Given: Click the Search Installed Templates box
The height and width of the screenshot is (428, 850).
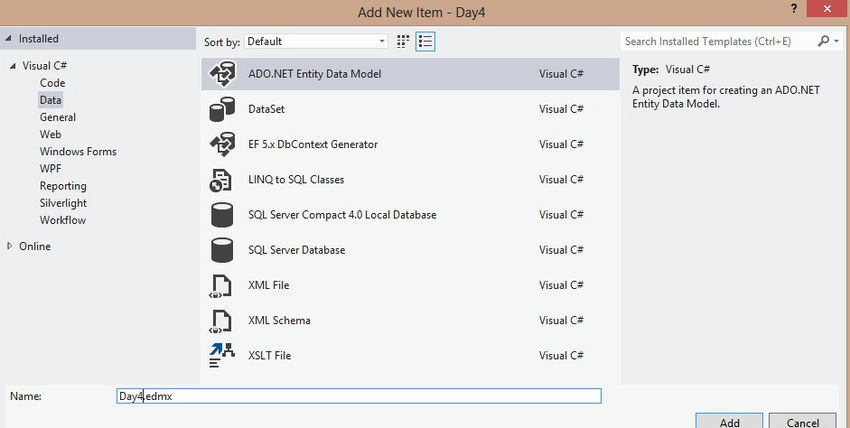Looking at the screenshot, I should [x=718, y=41].
